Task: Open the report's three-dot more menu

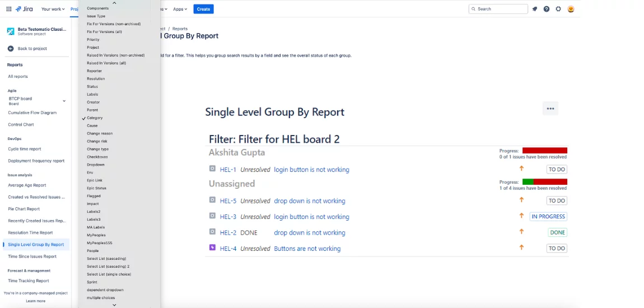Action: click(x=550, y=109)
